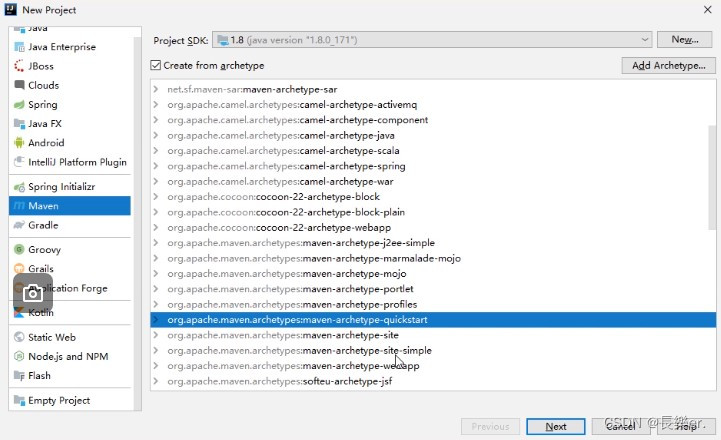The width and height of the screenshot is (721, 440).
Task: Click the Spring leaf icon
Action: coord(19,104)
